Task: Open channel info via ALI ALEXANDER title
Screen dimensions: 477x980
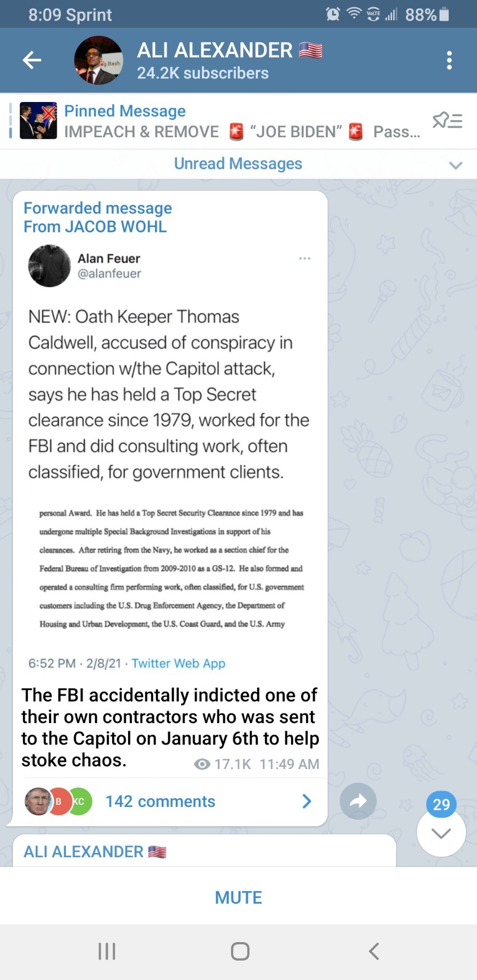Action: pyautogui.click(x=215, y=51)
